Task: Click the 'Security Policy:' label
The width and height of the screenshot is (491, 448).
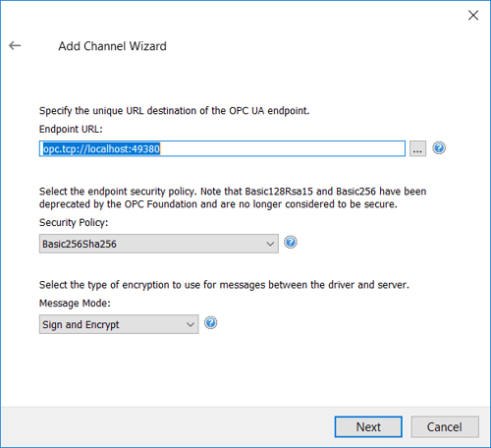Action: click(x=74, y=222)
